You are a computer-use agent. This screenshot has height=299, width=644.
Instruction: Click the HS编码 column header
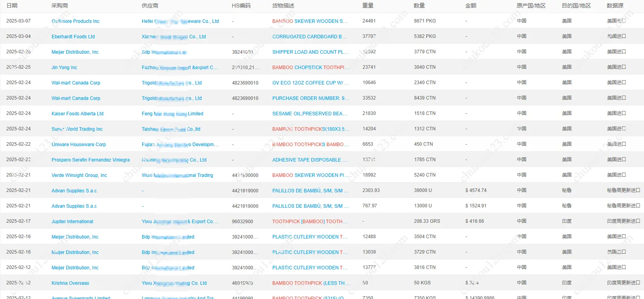click(x=241, y=6)
